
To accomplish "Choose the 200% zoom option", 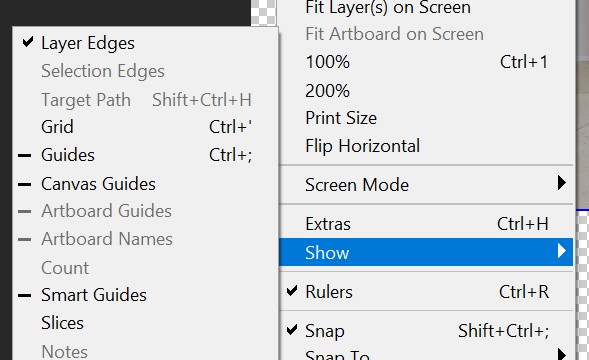I will [x=426, y=91].
